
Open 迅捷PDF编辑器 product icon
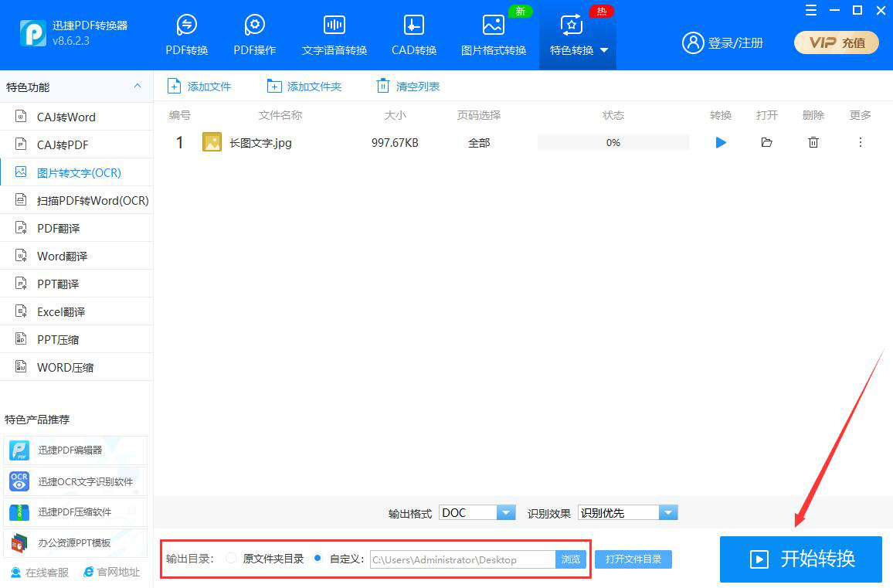19,450
